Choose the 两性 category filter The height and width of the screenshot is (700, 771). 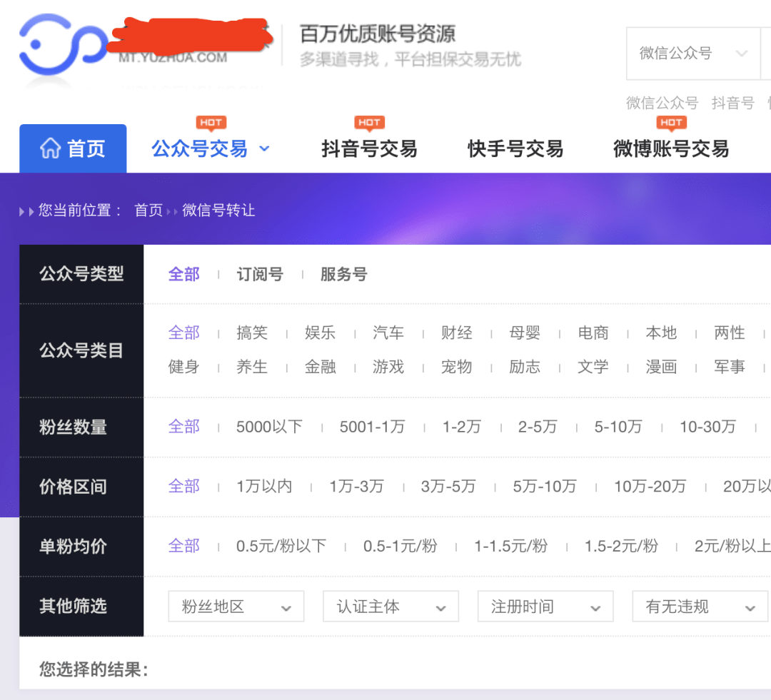(x=730, y=333)
